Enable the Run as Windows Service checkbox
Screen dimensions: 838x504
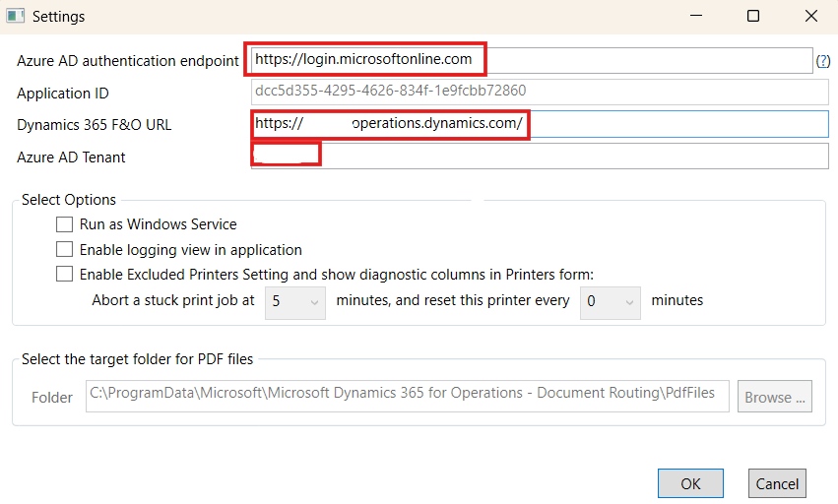(65, 224)
